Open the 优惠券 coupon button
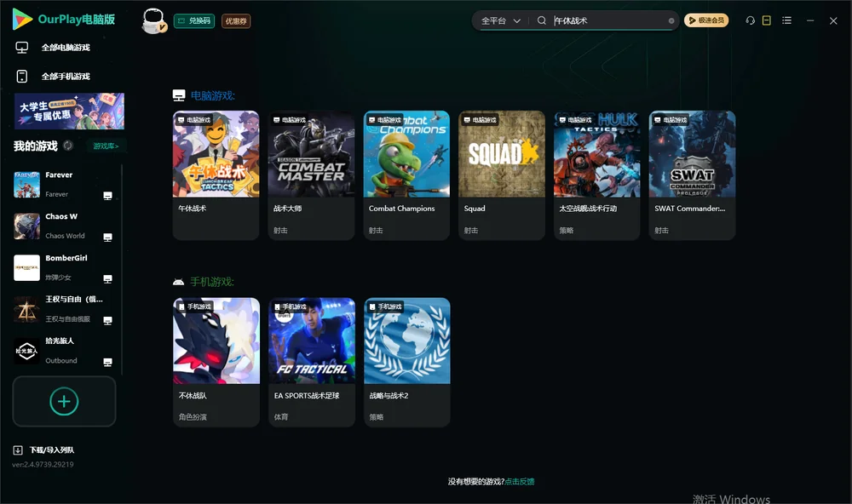 point(236,20)
